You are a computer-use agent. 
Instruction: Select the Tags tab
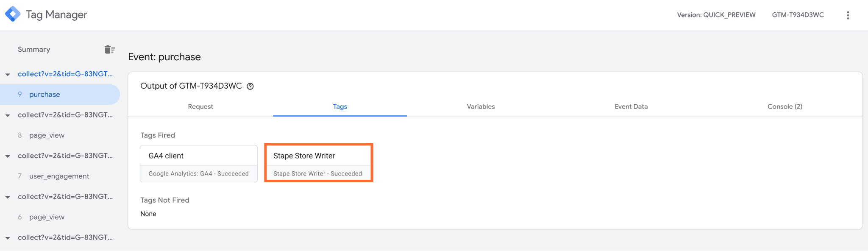pos(340,106)
